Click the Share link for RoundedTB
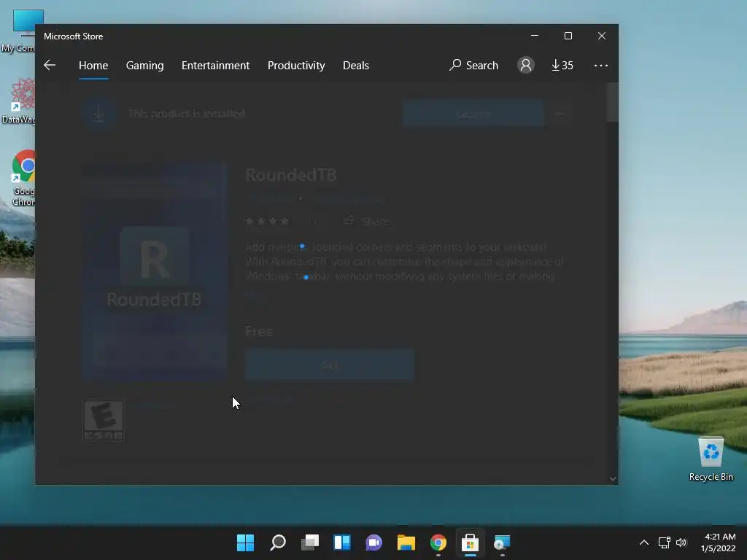This screenshot has height=560, width=747. click(x=366, y=222)
